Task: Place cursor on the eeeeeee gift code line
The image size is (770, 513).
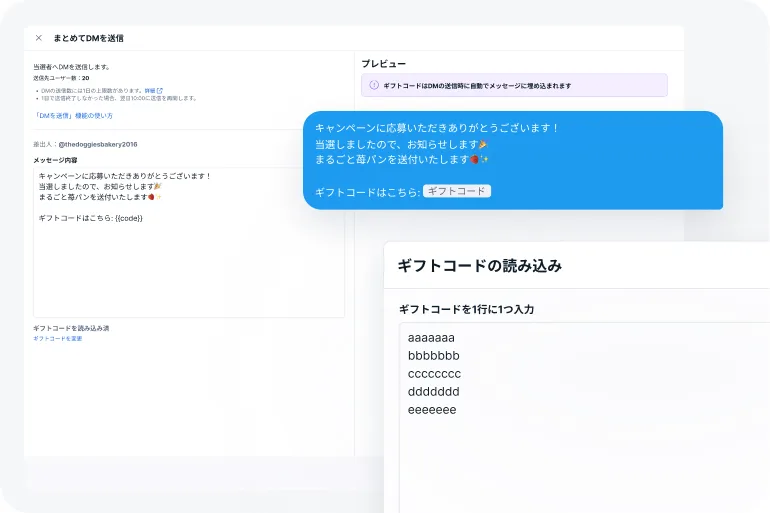Action: coord(432,410)
